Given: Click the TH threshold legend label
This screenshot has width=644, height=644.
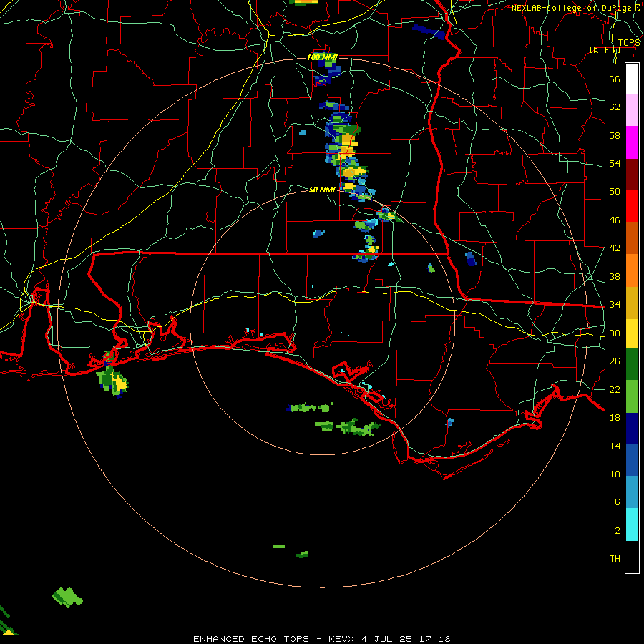Looking at the screenshot, I should click(615, 559).
